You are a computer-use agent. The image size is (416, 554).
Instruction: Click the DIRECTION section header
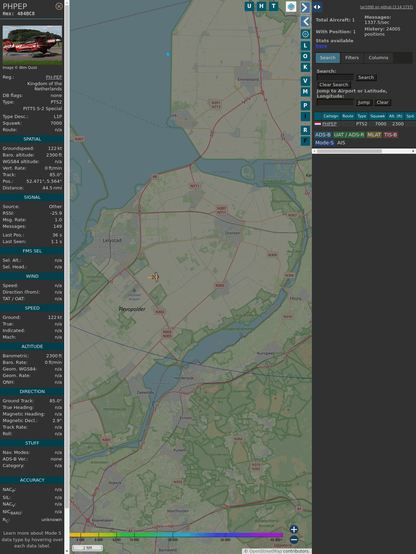tap(32, 391)
